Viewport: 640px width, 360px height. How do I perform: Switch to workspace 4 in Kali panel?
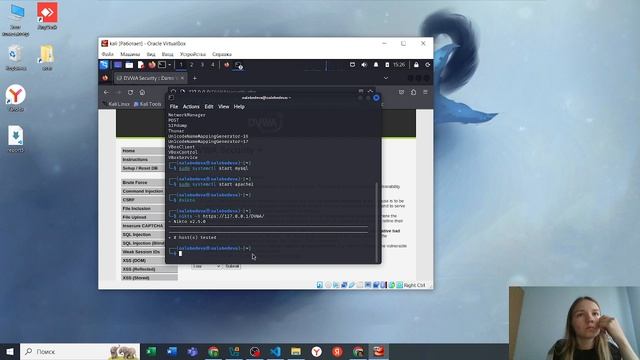213,65
